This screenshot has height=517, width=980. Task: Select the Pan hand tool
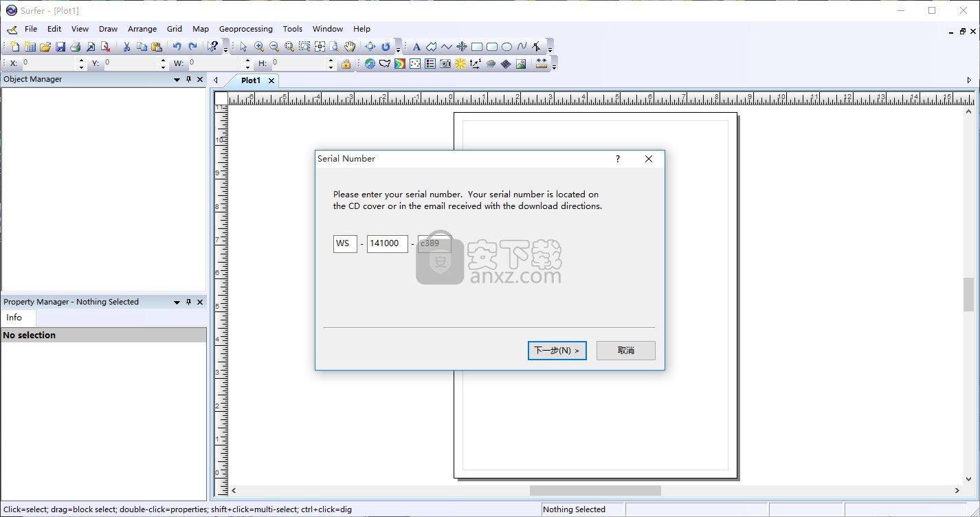click(350, 47)
